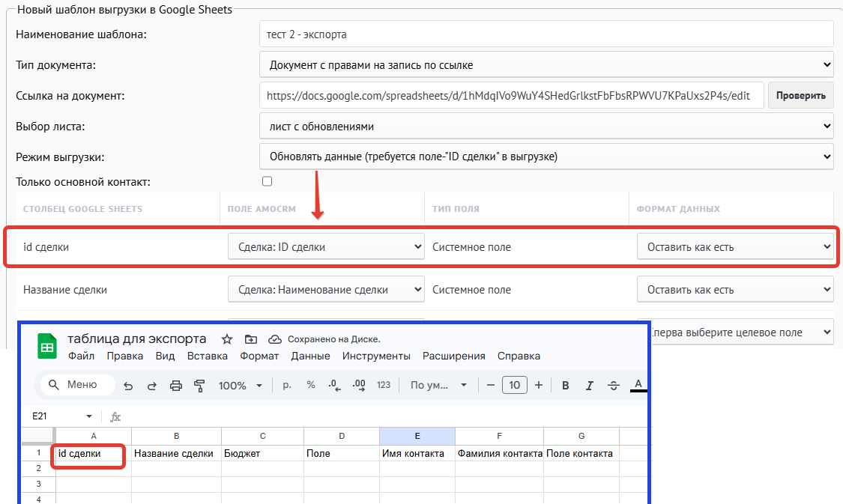Viewport: 843px width, 504px height.
Task: Open the "Данные" menu in Sheets
Action: [x=311, y=356]
